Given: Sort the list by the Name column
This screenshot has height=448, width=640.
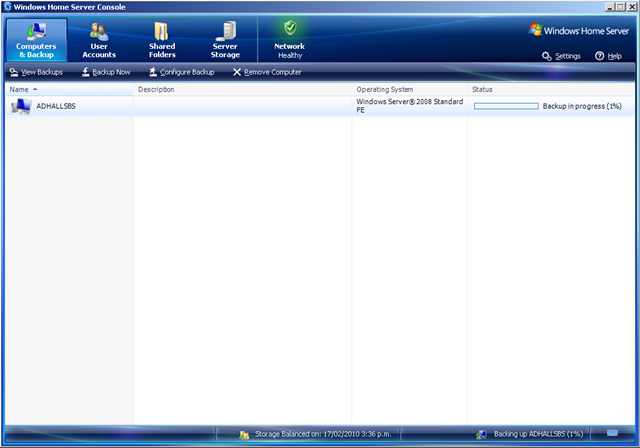Looking at the screenshot, I should [69, 89].
